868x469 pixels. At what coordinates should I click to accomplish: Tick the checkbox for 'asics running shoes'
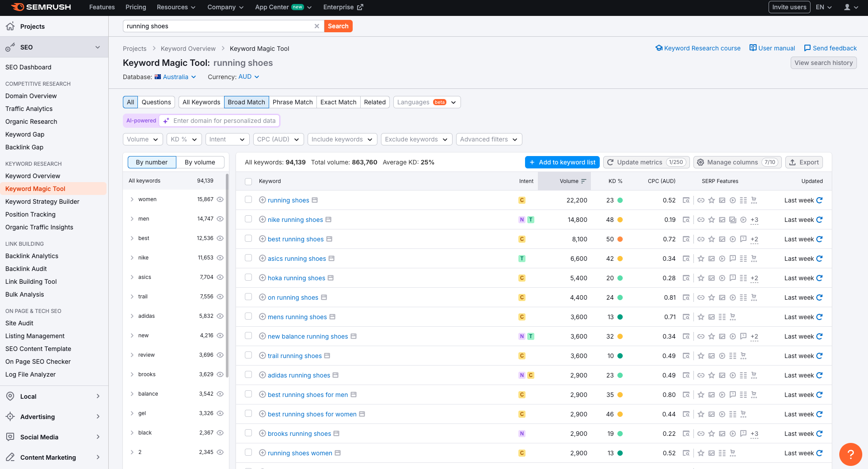click(x=248, y=258)
